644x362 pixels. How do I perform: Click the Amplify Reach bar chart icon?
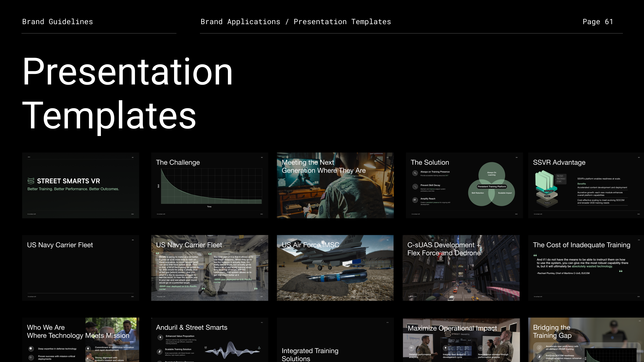(415, 200)
